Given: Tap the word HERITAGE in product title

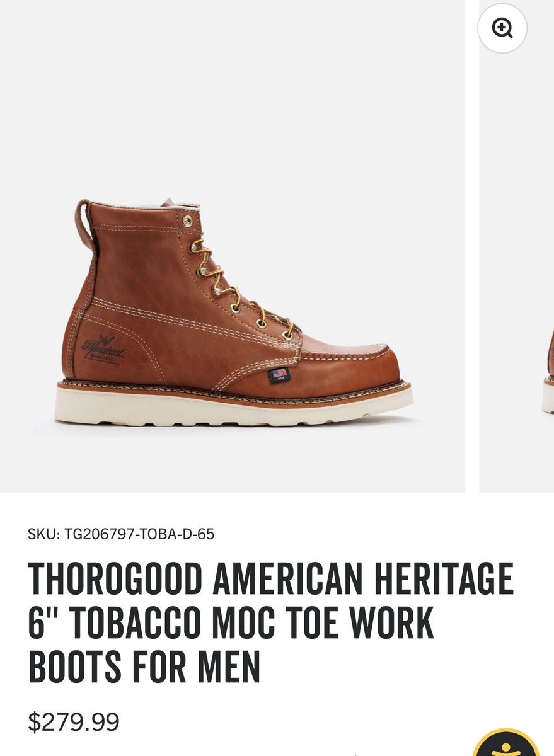Looking at the screenshot, I should (444, 579).
